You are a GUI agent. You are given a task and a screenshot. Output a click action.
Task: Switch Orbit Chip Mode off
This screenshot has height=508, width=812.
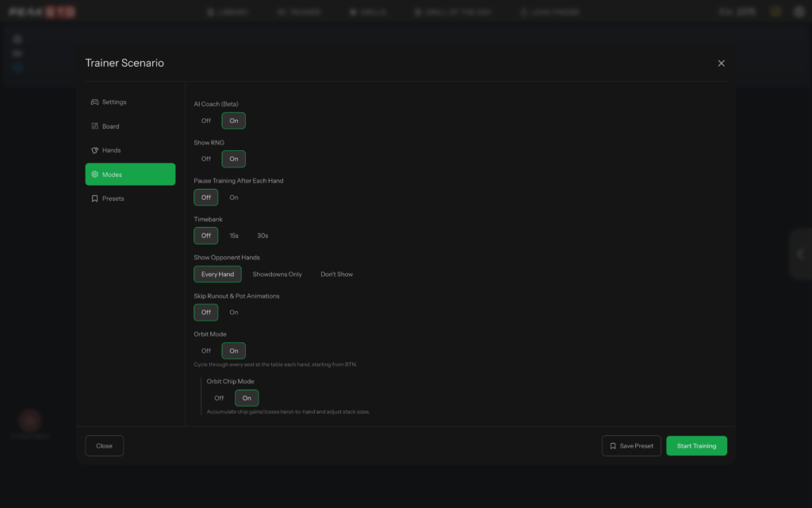tap(219, 398)
